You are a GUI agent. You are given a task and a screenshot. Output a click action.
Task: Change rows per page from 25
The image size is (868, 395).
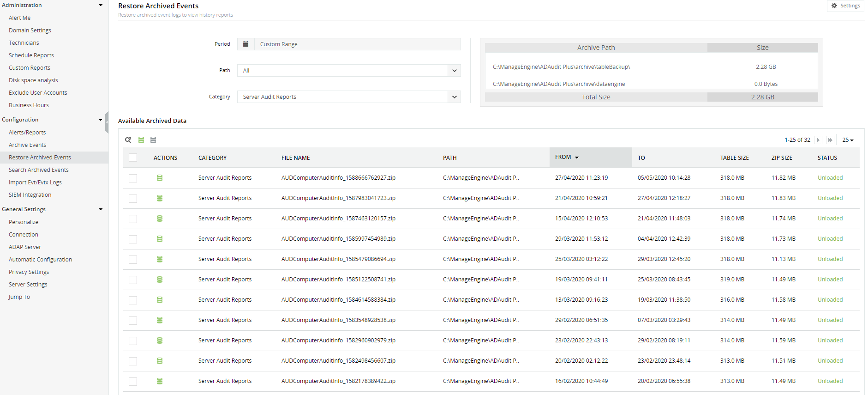click(848, 140)
